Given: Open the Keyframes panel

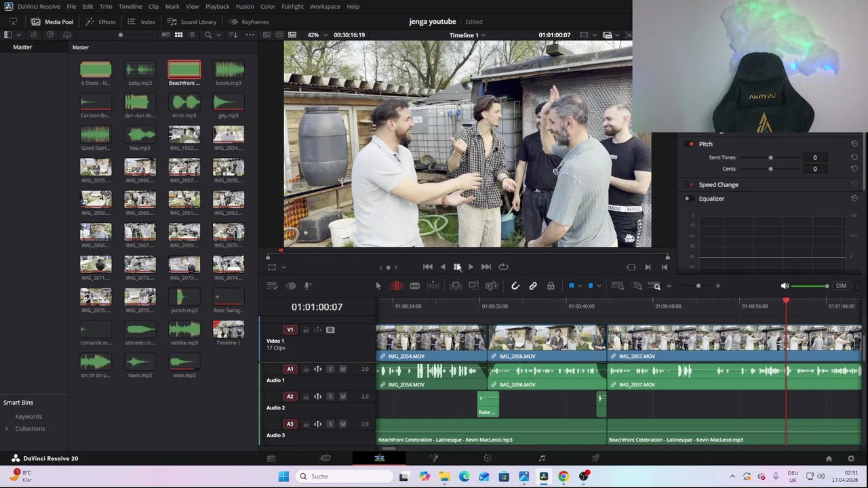Looking at the screenshot, I should point(248,22).
